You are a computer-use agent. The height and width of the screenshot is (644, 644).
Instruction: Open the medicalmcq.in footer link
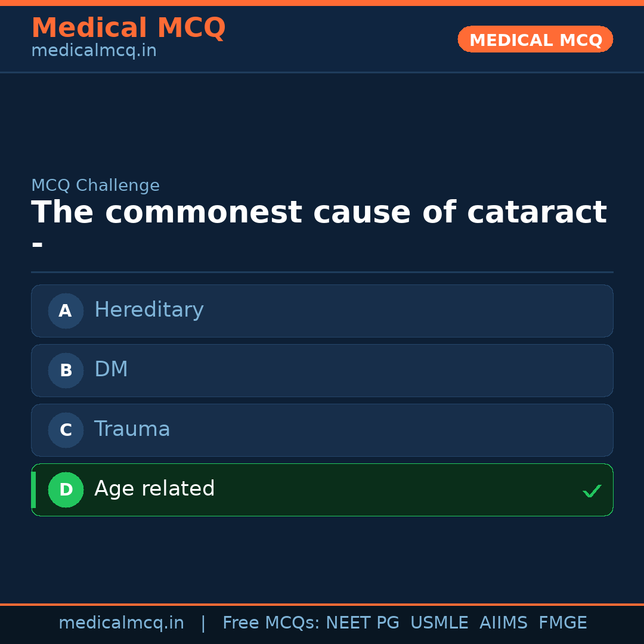point(121,622)
